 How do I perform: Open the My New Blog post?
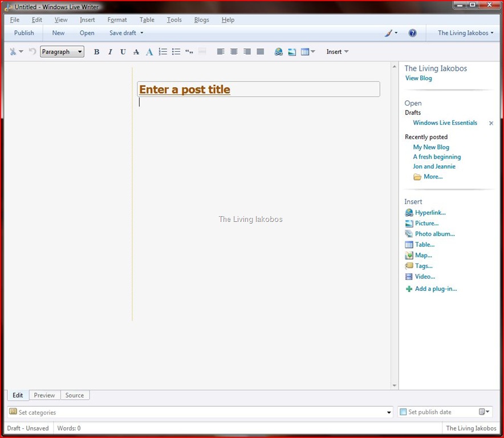[431, 147]
